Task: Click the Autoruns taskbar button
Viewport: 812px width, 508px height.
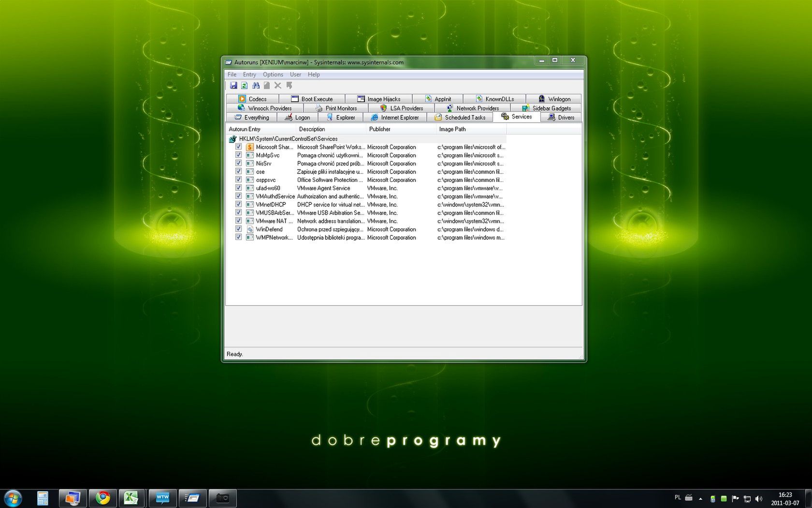Action: [192, 498]
